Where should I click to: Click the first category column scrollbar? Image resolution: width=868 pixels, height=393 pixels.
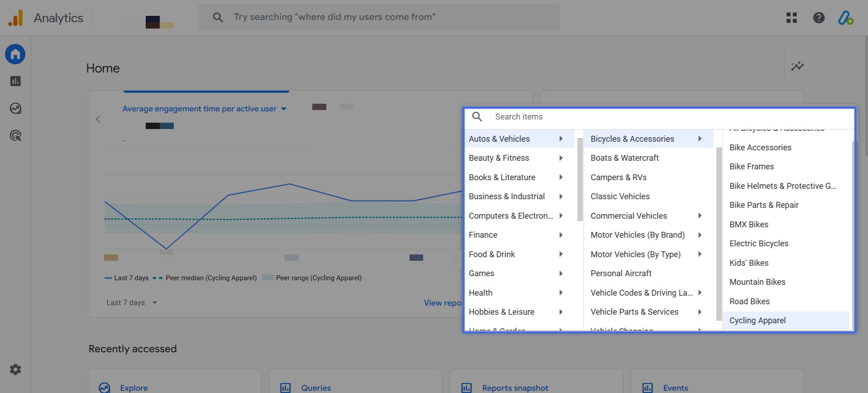[x=580, y=180]
